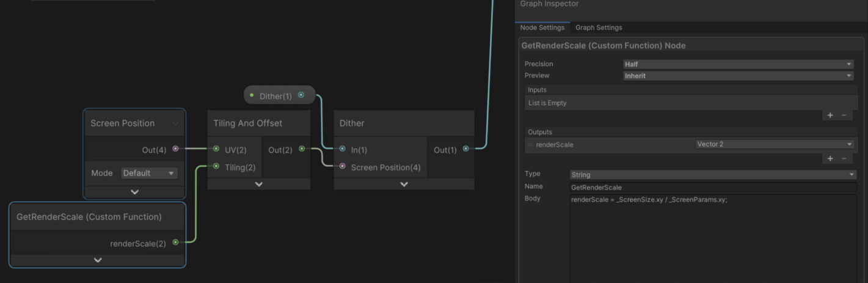Screen dimensions: 868x283
Task: Expand the Dither node preview chevron
Action: [404, 184]
